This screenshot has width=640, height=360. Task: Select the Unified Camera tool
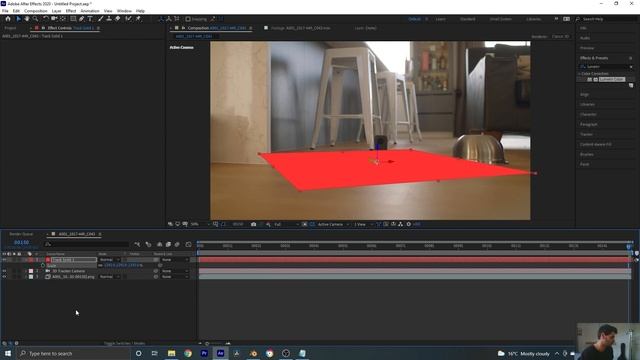coord(54,19)
